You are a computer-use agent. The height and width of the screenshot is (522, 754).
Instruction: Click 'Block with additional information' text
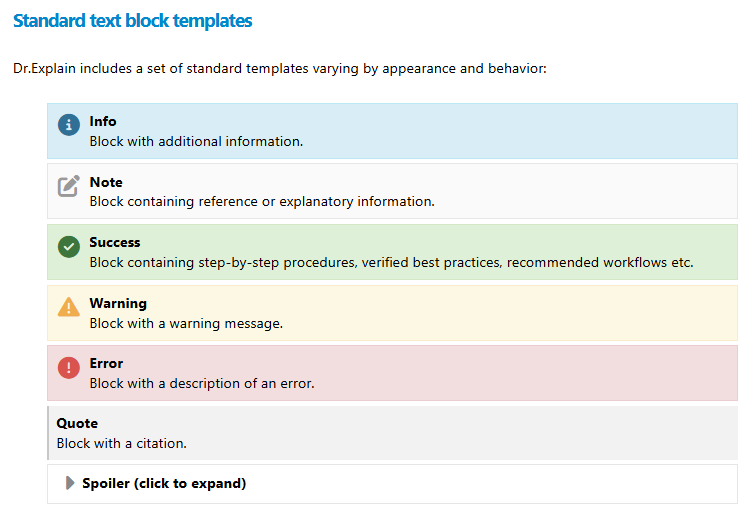tap(196, 141)
